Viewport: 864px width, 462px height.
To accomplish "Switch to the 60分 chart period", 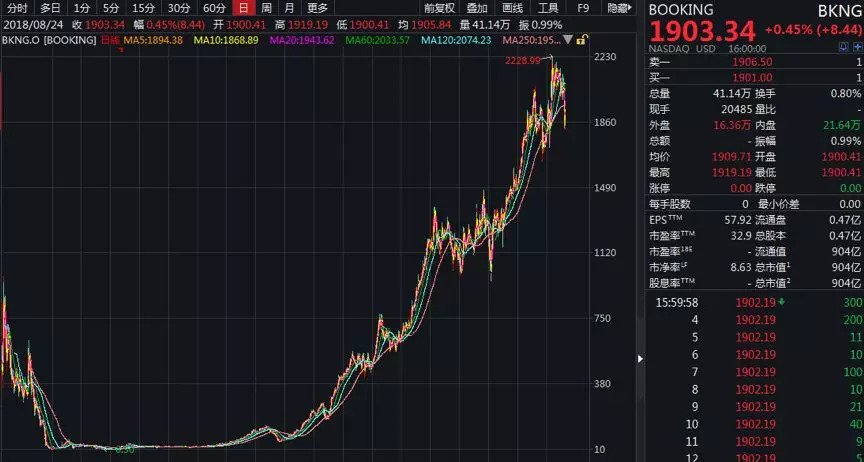I will [x=214, y=8].
